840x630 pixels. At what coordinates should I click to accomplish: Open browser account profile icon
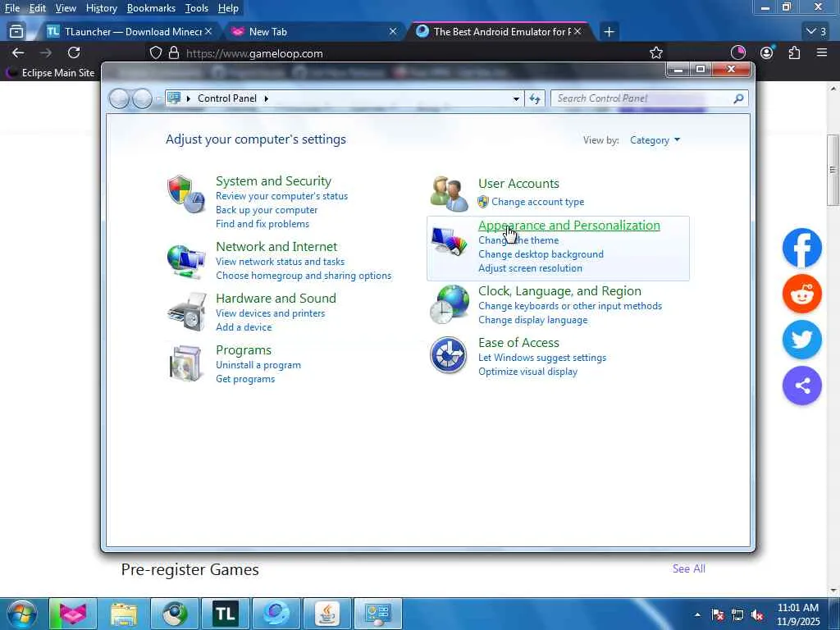[x=767, y=52]
